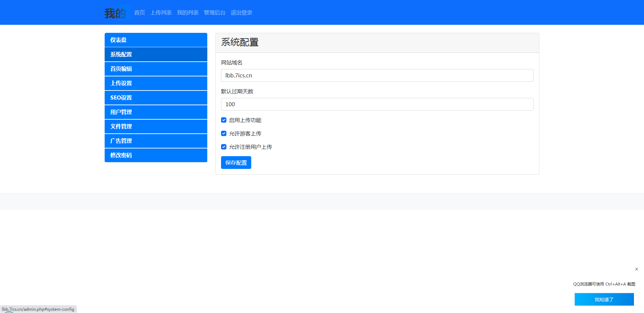Open 用户管理 in the sidebar
The height and width of the screenshot is (313, 644).
(x=156, y=112)
